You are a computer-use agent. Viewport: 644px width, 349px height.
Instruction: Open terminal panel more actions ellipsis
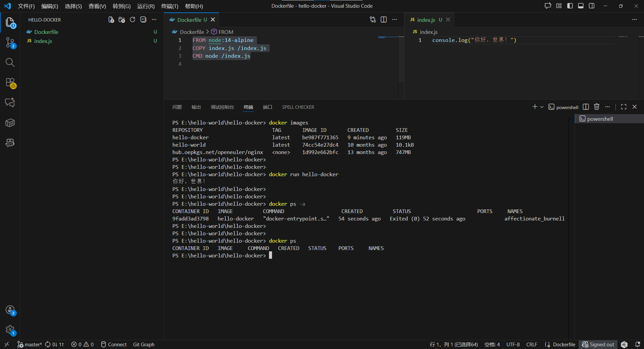coord(607,107)
